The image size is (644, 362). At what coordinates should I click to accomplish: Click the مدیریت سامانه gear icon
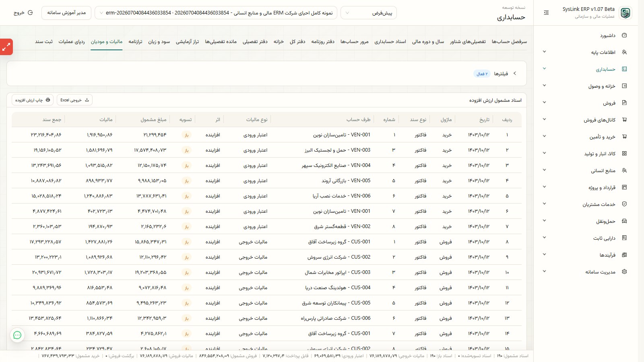[624, 272]
